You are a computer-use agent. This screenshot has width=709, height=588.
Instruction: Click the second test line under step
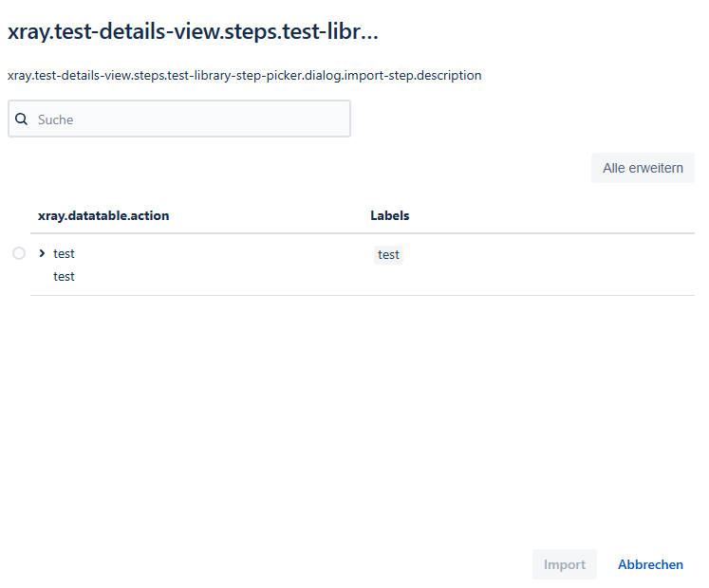[64, 276]
